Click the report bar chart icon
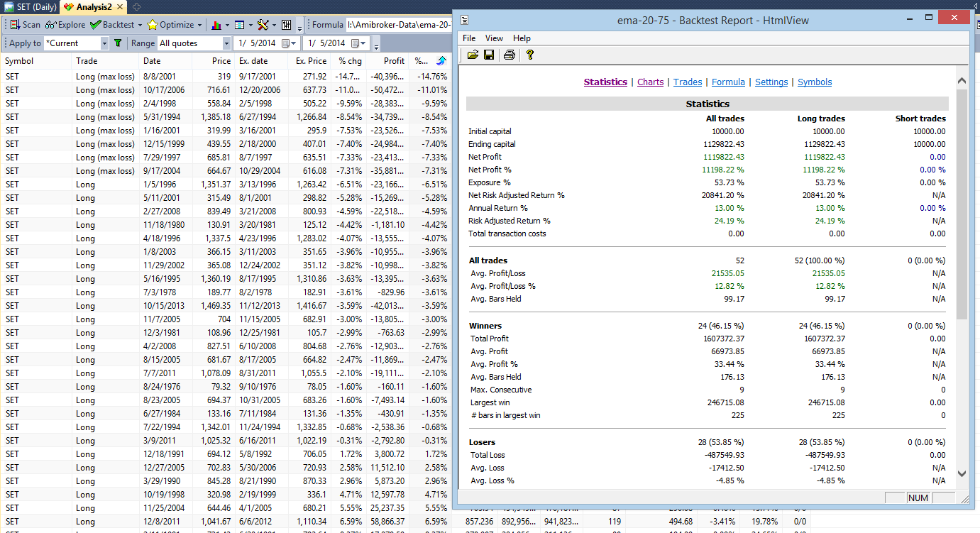The image size is (980, 533). pyautogui.click(x=216, y=25)
